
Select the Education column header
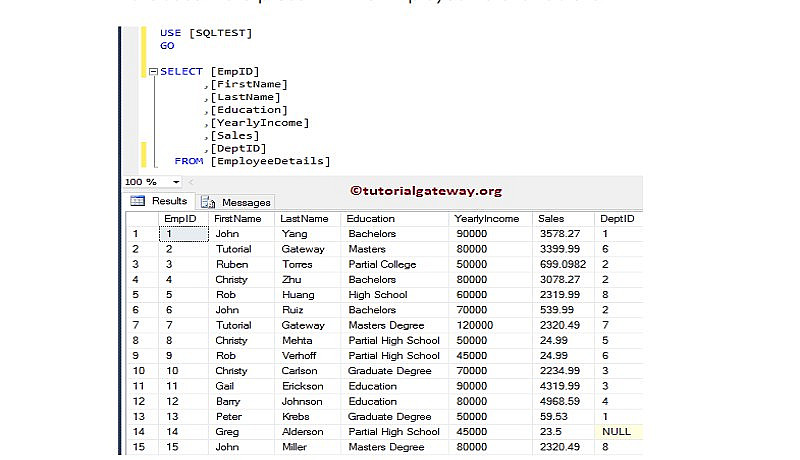point(394,219)
